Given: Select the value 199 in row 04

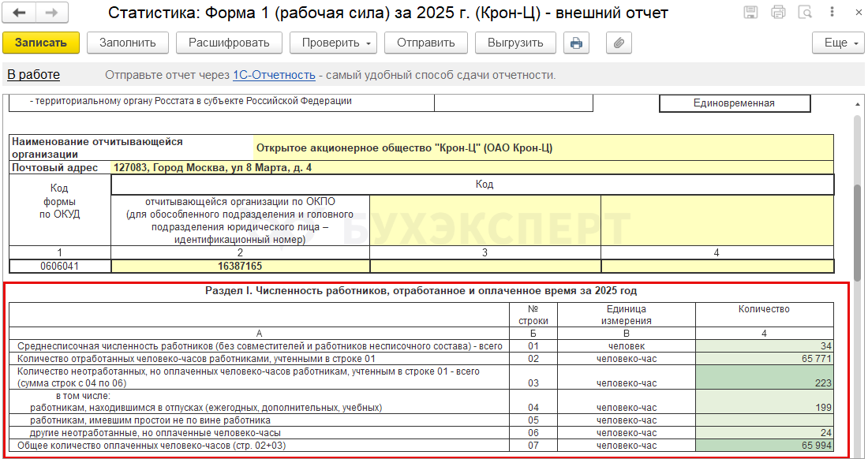Looking at the screenshot, I should pos(765,402).
